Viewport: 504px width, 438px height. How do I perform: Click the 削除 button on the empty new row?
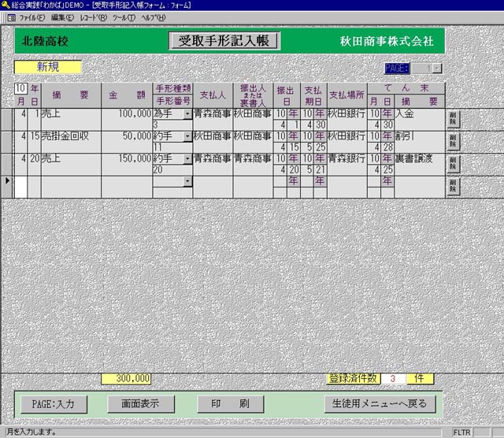(453, 185)
